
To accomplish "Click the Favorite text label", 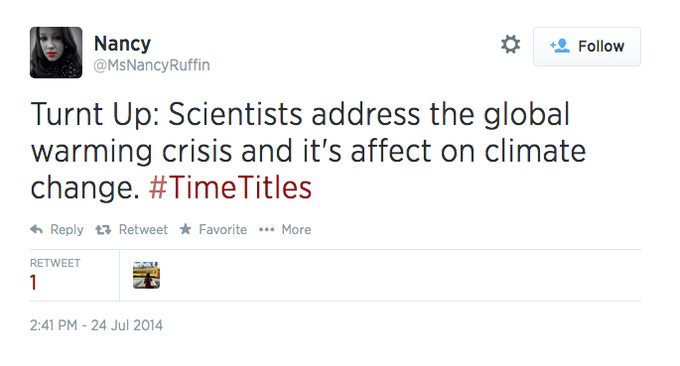I will [222, 229].
